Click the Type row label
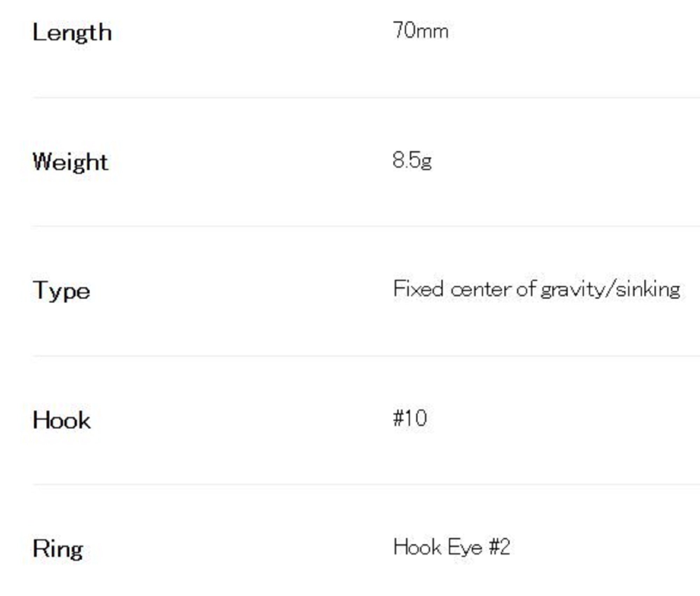The height and width of the screenshot is (596, 700). [x=62, y=291]
